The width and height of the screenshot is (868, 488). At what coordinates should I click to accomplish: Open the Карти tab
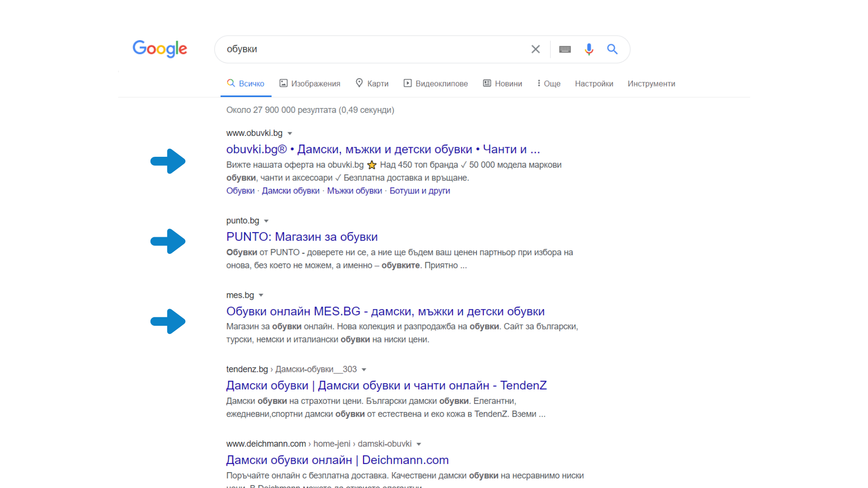pos(372,84)
